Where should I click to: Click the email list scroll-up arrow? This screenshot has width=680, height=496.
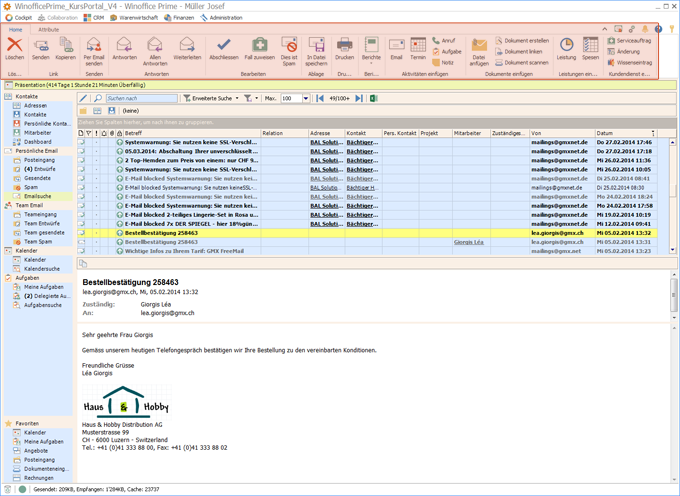pyautogui.click(x=672, y=142)
